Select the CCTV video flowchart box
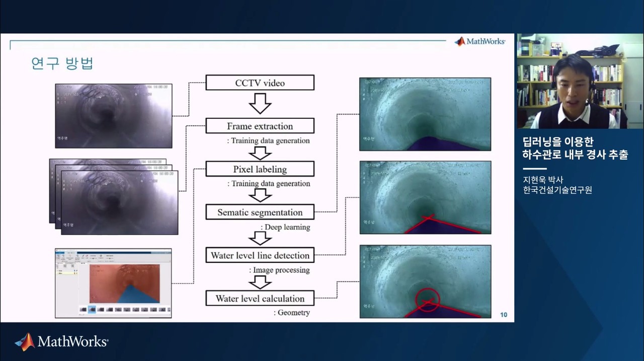This screenshot has height=361, width=644. coord(260,83)
